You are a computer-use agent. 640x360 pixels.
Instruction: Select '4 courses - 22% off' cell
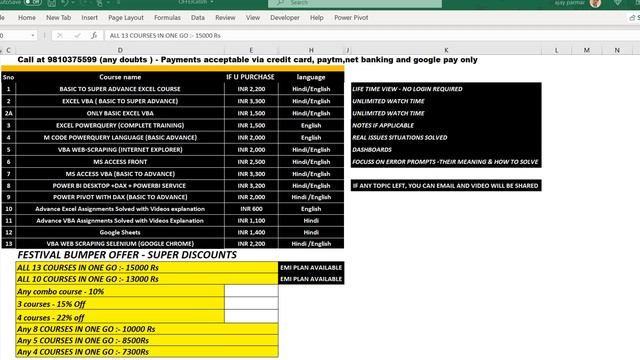120,317
